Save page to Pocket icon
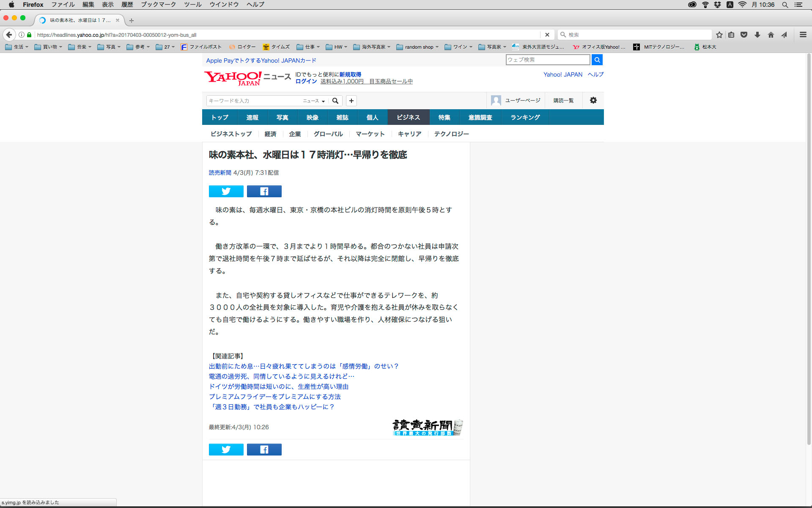The height and width of the screenshot is (508, 812). 744,35
